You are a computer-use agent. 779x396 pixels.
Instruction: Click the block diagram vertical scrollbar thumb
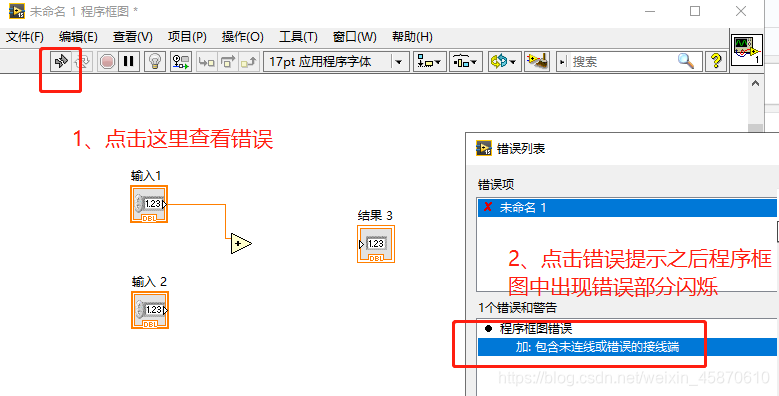[756, 128]
